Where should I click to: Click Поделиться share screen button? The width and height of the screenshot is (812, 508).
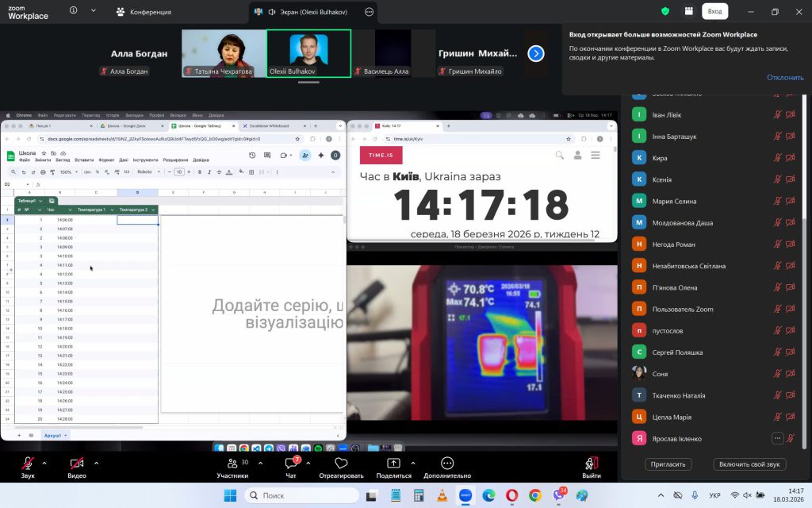(393, 467)
